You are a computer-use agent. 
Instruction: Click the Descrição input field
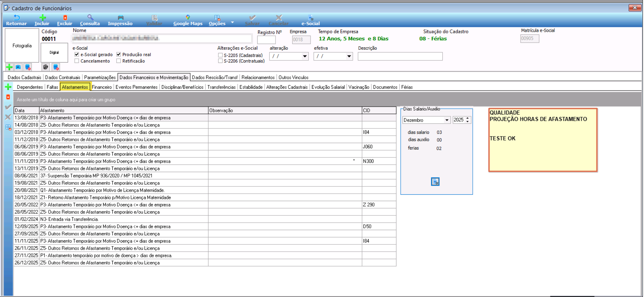400,56
